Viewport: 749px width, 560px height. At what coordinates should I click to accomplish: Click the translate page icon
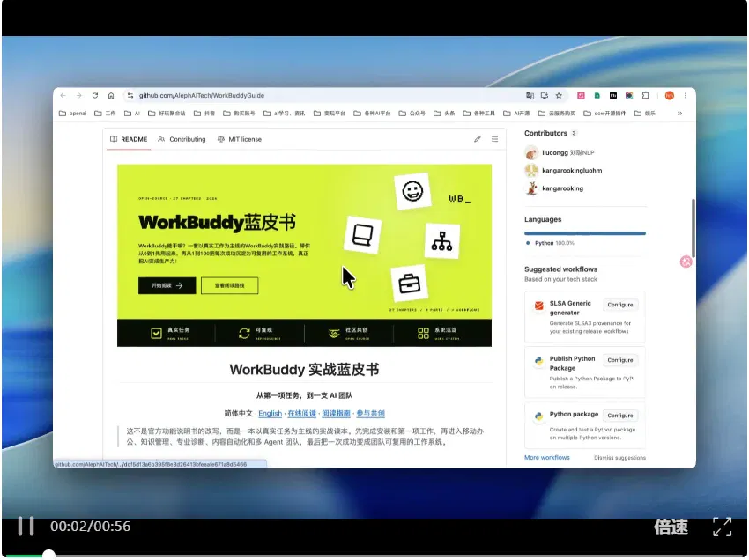pyautogui.click(x=530, y=95)
